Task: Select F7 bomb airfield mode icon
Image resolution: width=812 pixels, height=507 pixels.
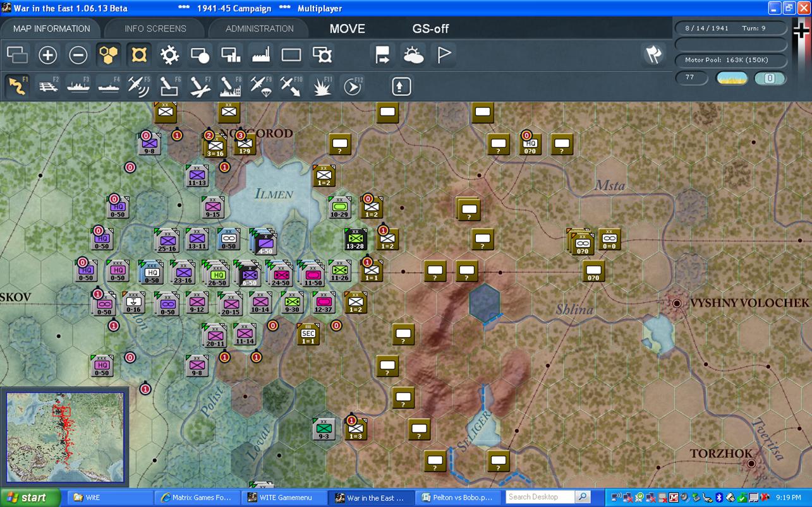Action: point(200,86)
